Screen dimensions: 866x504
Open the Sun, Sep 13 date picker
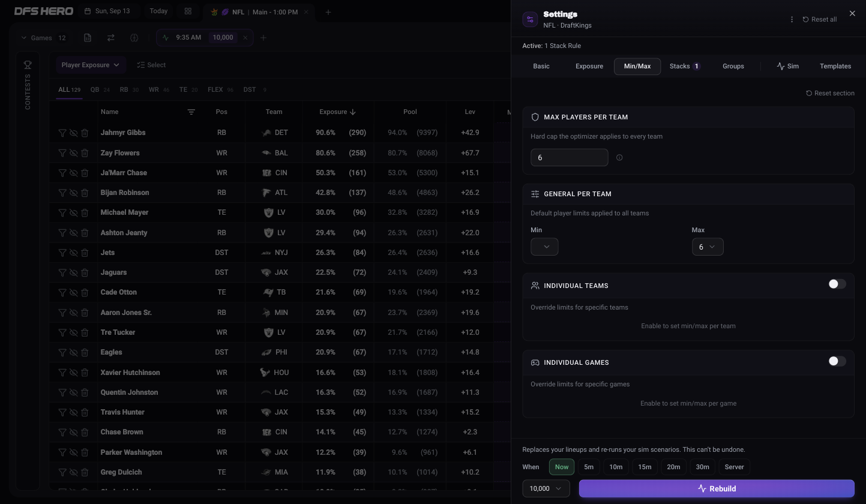107,11
